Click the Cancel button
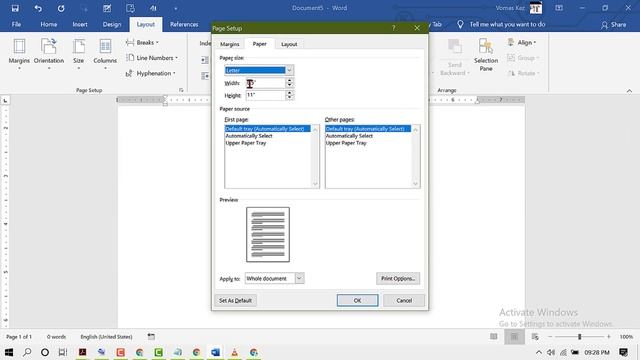 (x=404, y=300)
